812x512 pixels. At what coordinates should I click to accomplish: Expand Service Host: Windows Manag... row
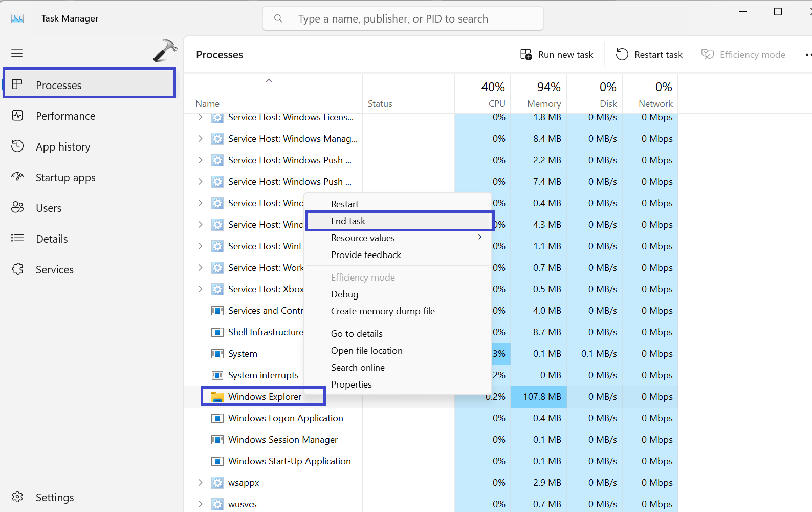click(x=200, y=139)
